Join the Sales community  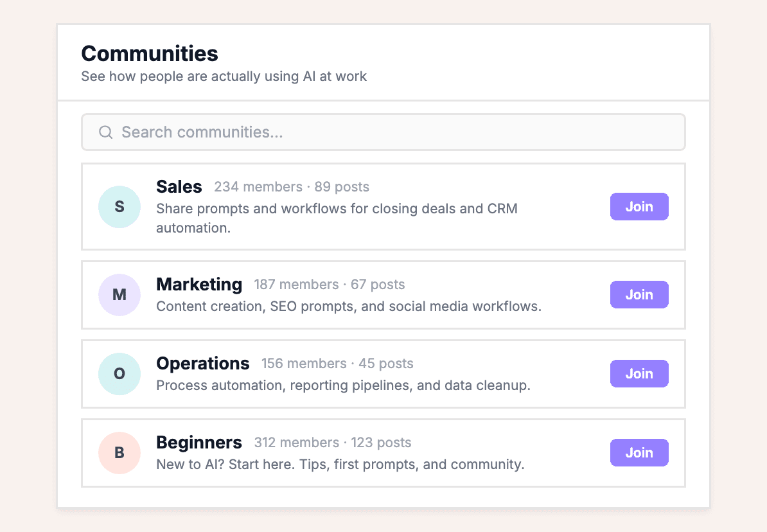[639, 207]
